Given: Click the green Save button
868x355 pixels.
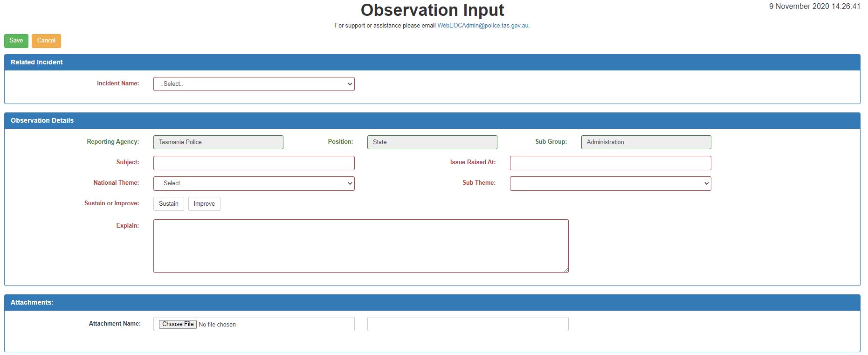Looking at the screenshot, I should (16, 41).
